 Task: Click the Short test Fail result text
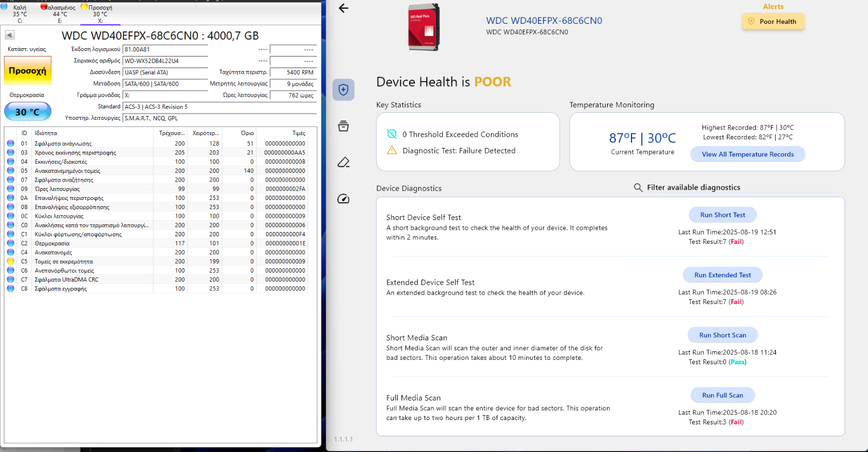pos(736,242)
